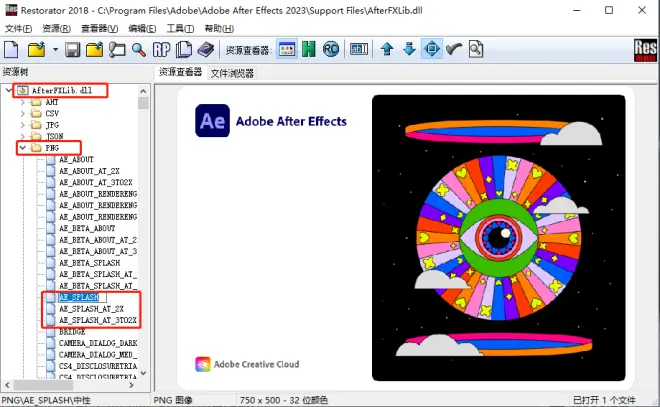Click the page preview magnifier icon
660x407 pixels.
(476, 49)
